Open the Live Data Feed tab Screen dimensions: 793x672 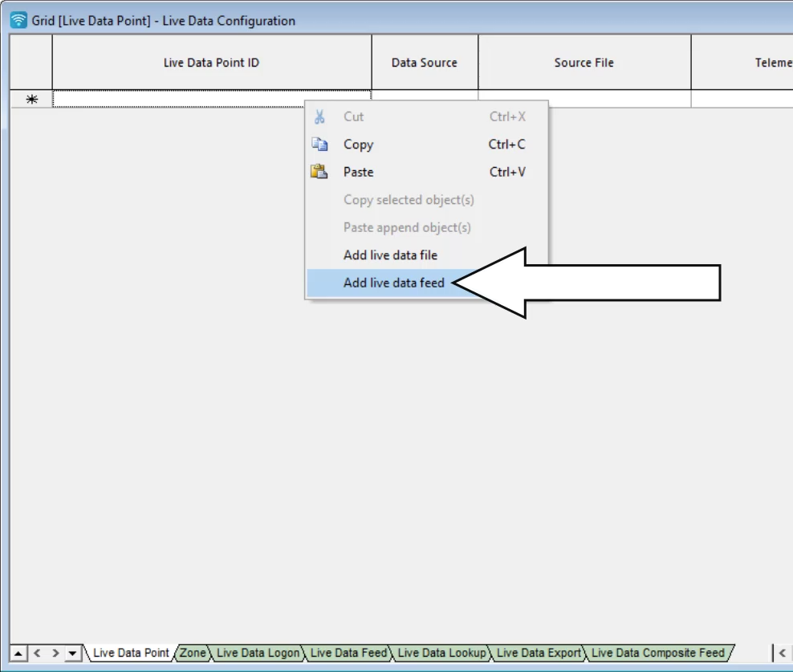tap(348, 653)
